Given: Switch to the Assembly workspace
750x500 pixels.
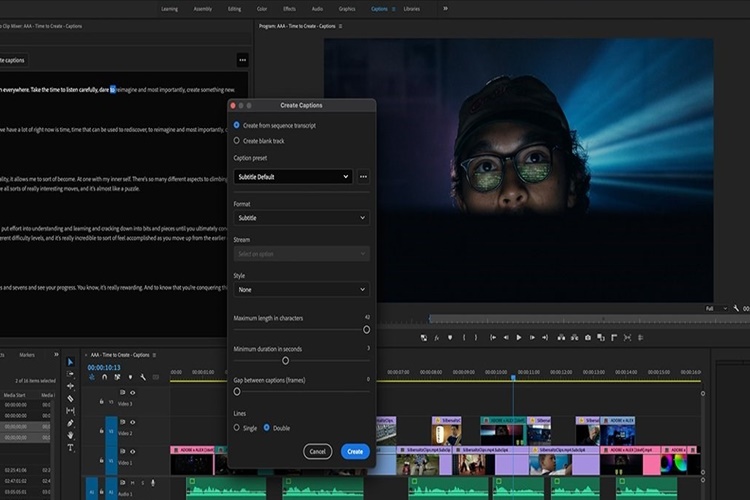Looking at the screenshot, I should click(x=203, y=9).
